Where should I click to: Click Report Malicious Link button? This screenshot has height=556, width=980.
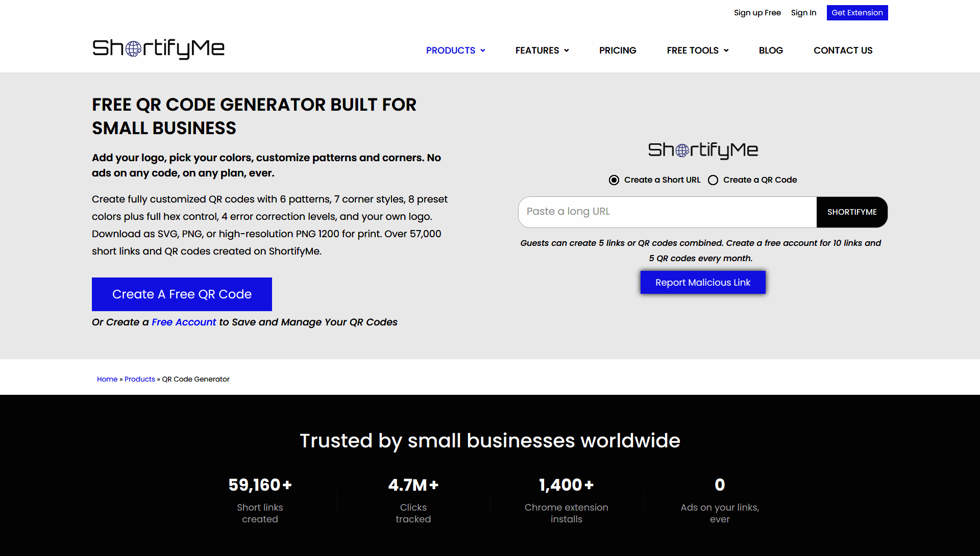coord(703,283)
